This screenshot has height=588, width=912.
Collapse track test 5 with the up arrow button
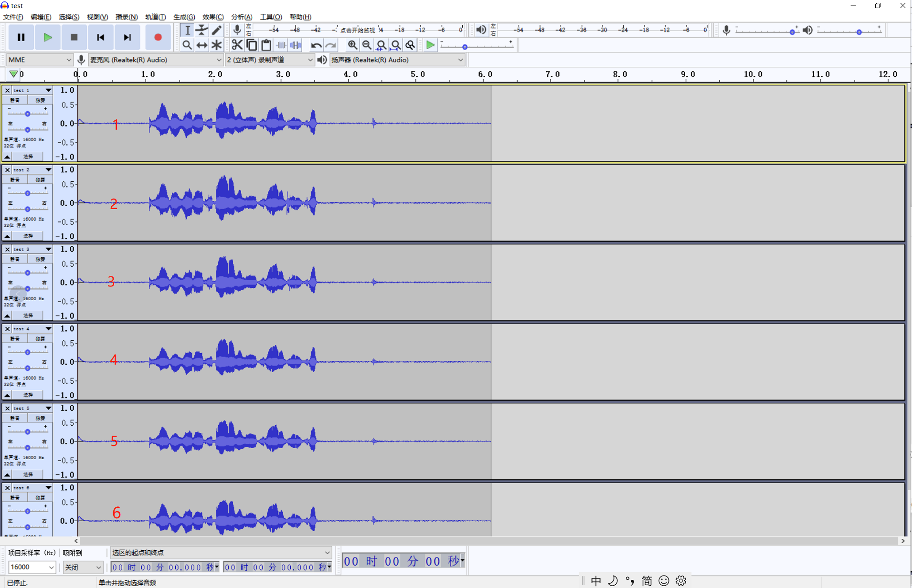coord(7,474)
